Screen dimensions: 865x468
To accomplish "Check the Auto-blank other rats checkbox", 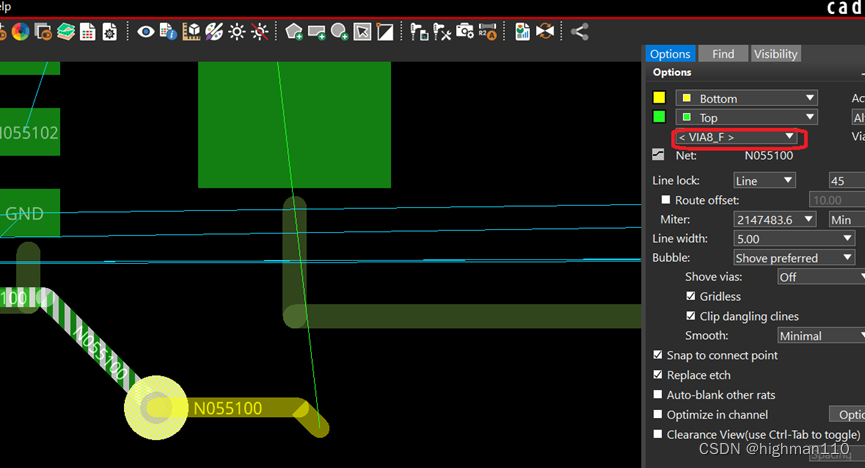I will [658, 395].
